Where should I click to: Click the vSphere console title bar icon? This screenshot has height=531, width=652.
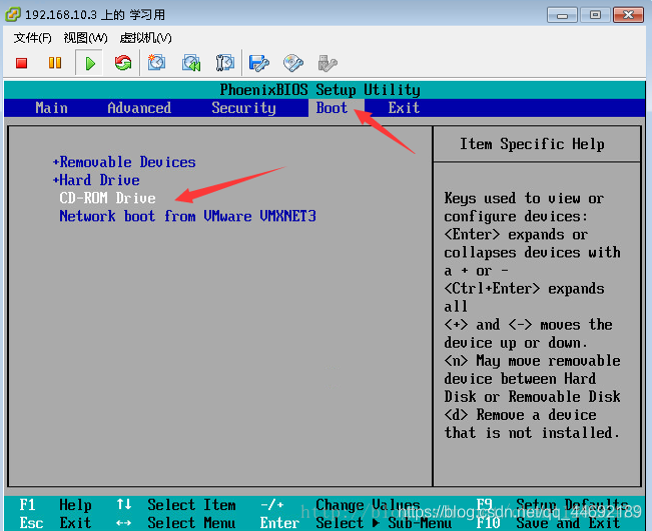click(x=12, y=15)
